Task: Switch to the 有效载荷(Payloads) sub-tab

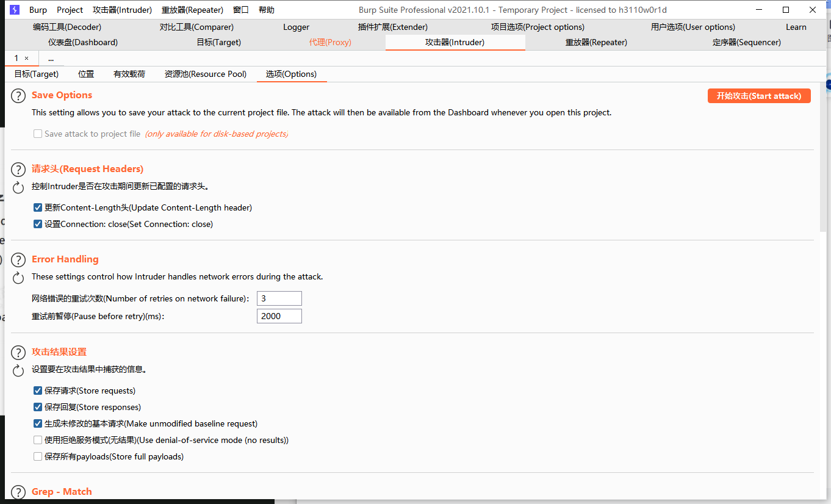Action: coord(129,74)
